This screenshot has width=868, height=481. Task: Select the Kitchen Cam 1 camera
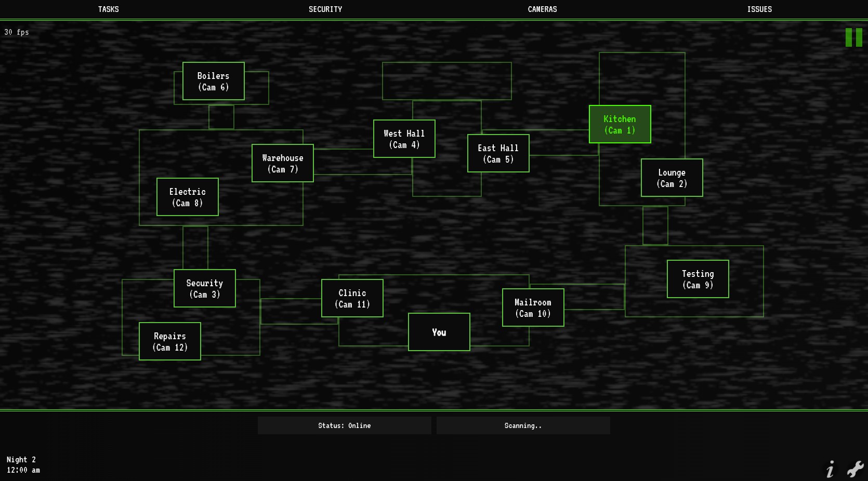coord(620,124)
